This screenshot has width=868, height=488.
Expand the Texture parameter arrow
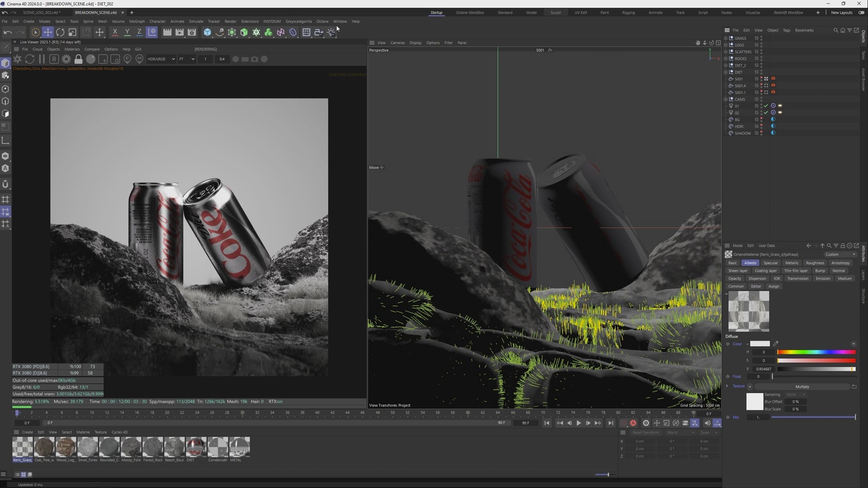click(x=727, y=386)
